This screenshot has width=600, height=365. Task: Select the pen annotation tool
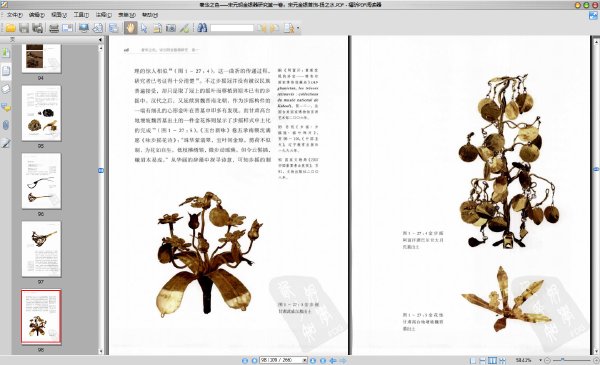[x=184, y=28]
